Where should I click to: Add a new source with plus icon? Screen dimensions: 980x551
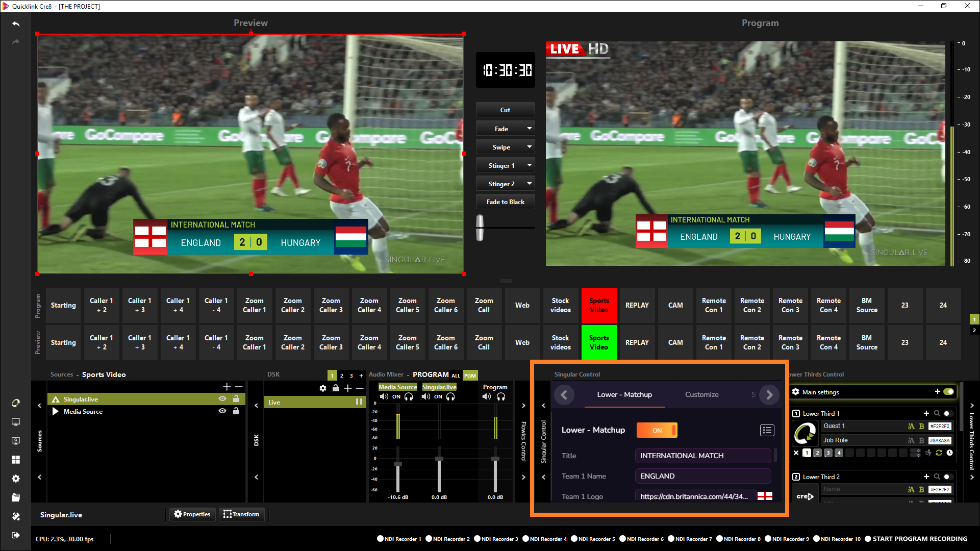pos(227,387)
